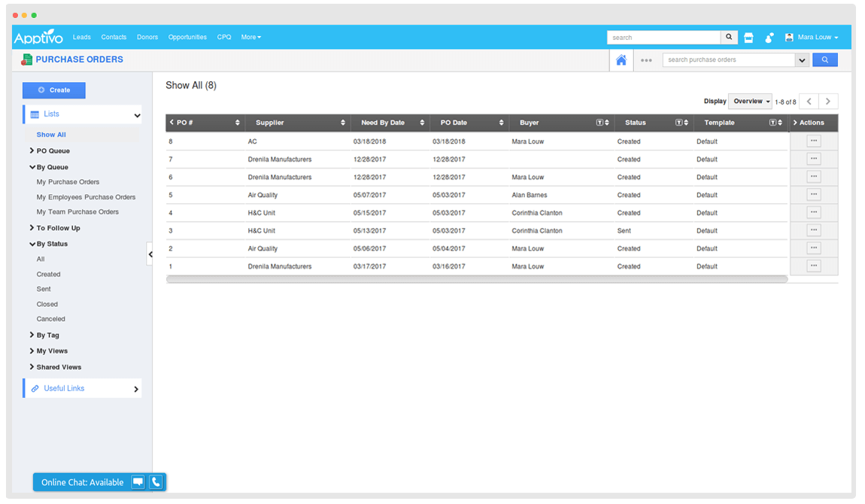Viewport: 865px width, 504px height.
Task: Toggle the Status column filter icon
Action: [x=678, y=123]
